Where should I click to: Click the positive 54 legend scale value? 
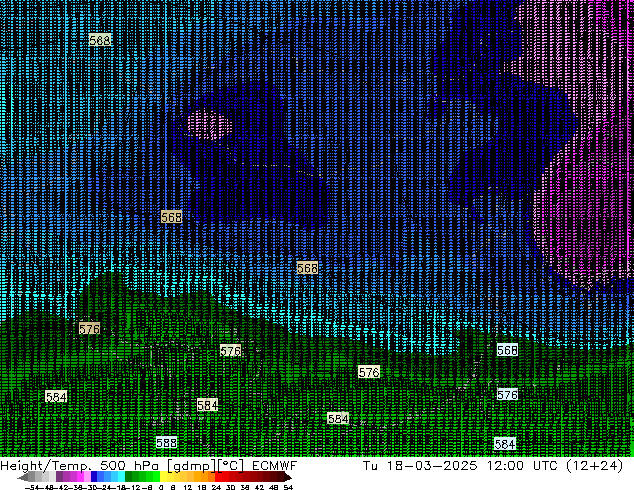(x=288, y=487)
